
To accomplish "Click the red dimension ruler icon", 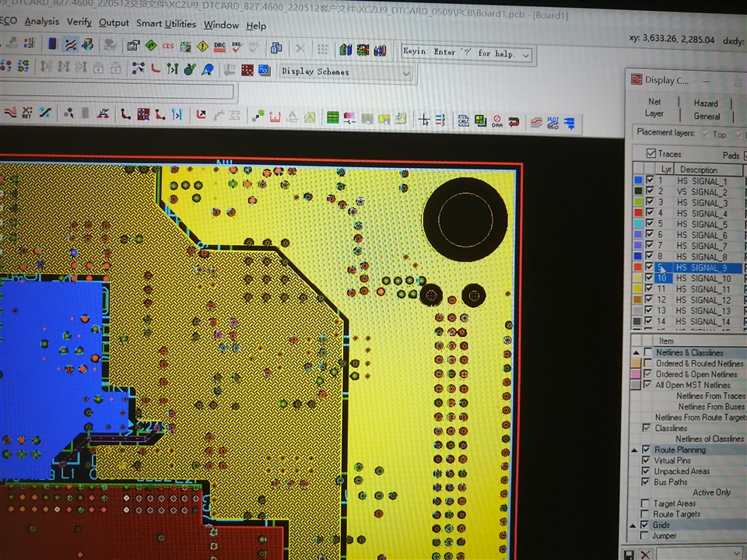I will 275,117.
